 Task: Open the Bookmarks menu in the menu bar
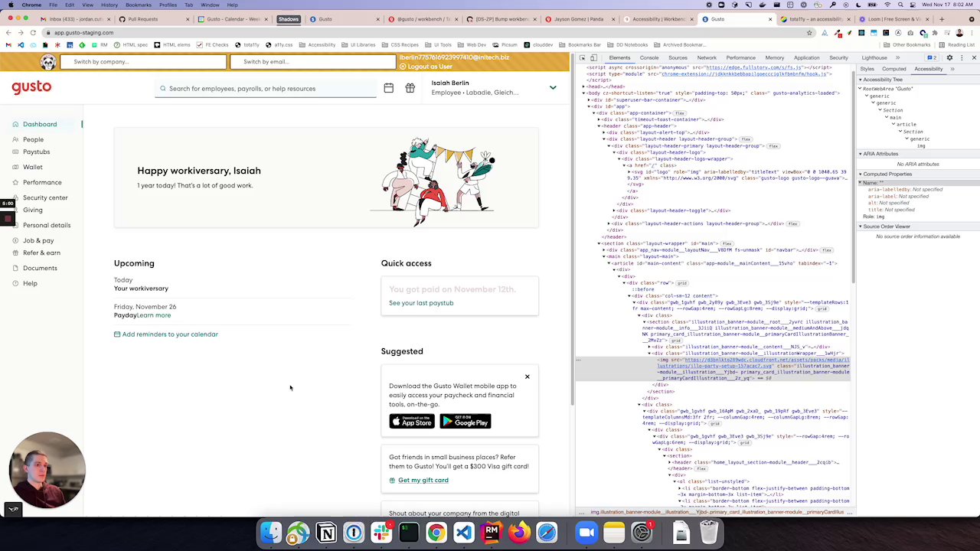click(138, 5)
